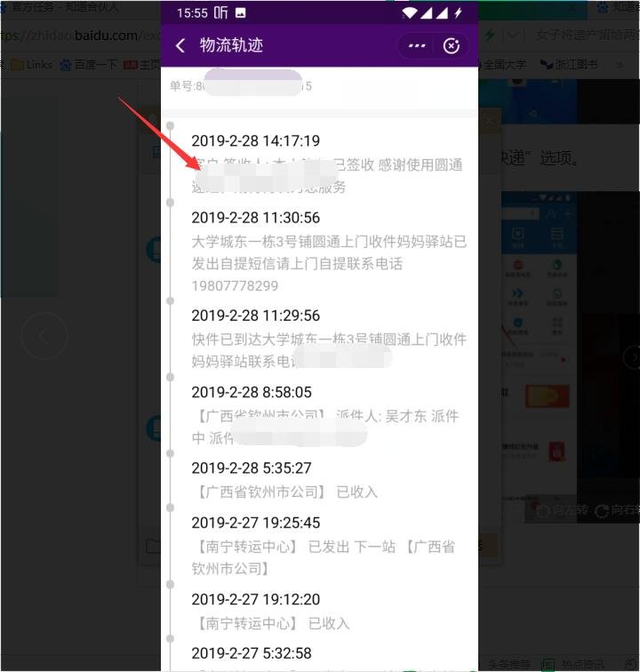Select the 2019-2-27 19:25:45 timestamp
Screen dimensions: 640x672
255,523
